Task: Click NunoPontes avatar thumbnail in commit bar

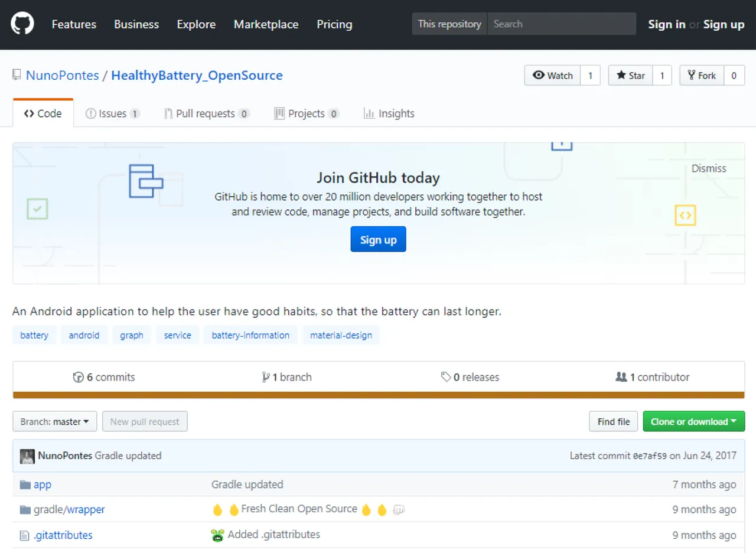Action: click(x=27, y=456)
